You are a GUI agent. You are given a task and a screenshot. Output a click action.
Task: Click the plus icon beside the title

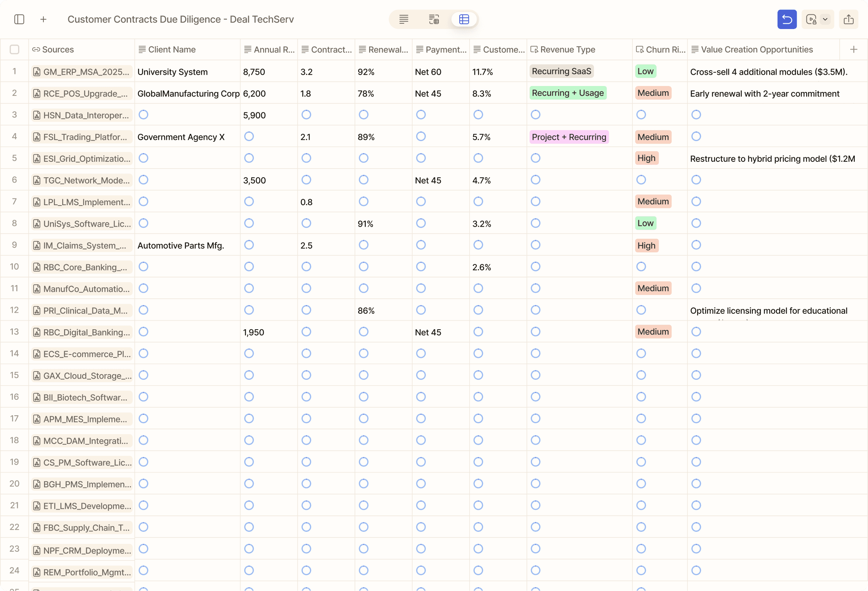coord(43,19)
